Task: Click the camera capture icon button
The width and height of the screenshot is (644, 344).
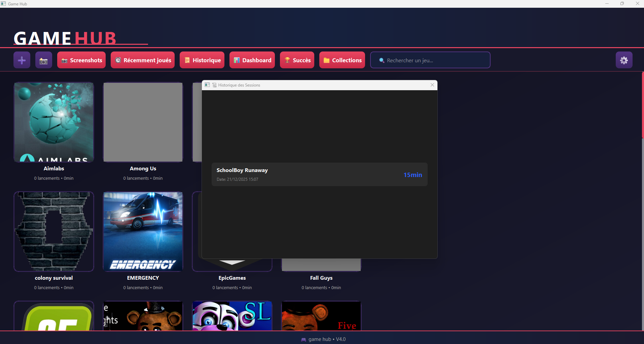Action: pos(44,60)
